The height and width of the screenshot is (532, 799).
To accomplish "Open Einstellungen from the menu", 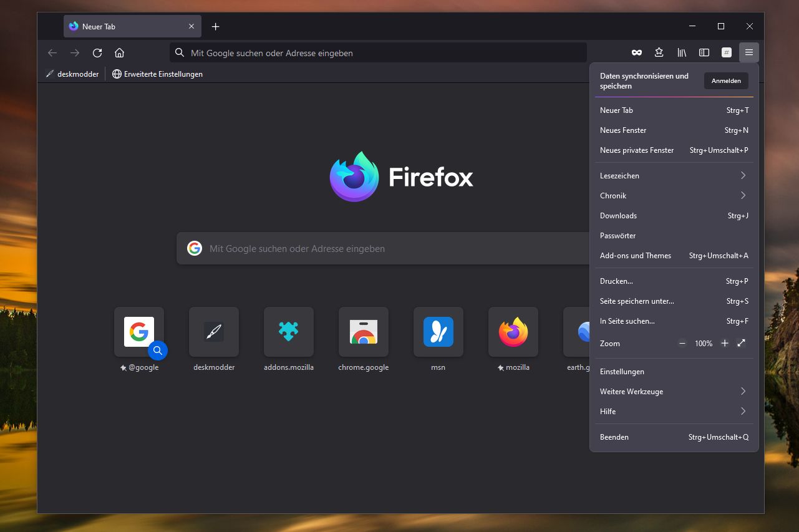I will (x=674, y=372).
